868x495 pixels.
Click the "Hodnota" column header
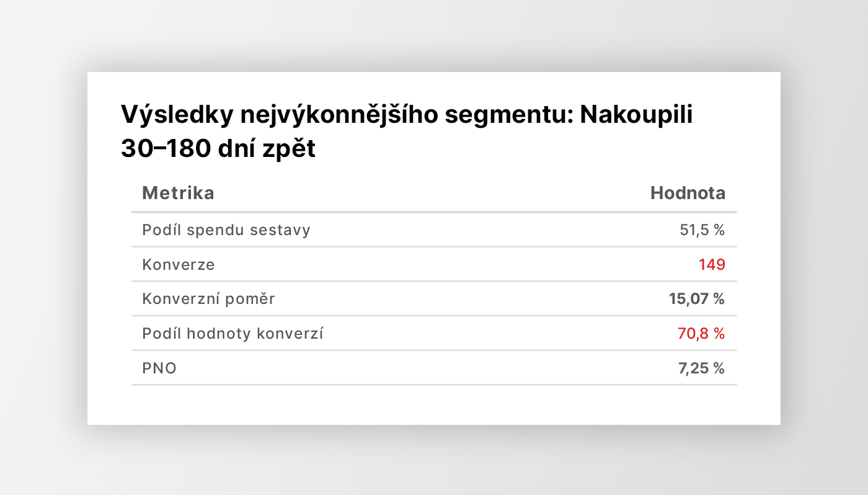coord(688,193)
